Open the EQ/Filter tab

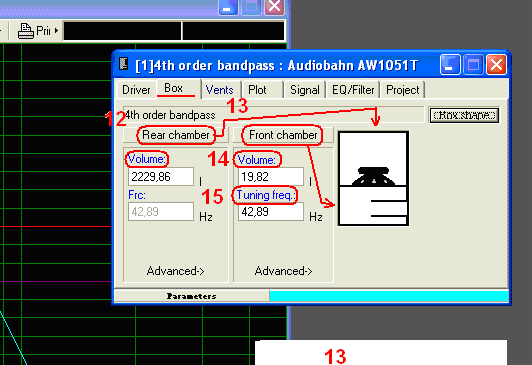point(353,90)
